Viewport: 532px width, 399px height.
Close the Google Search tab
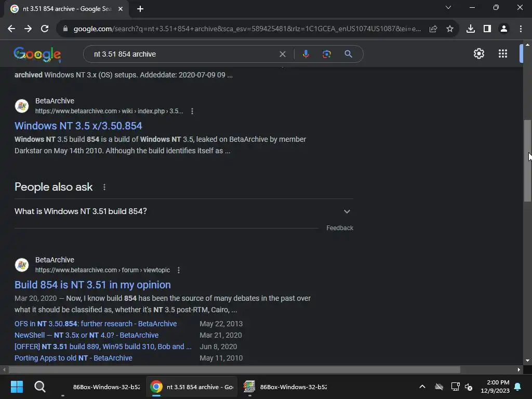pos(121,9)
